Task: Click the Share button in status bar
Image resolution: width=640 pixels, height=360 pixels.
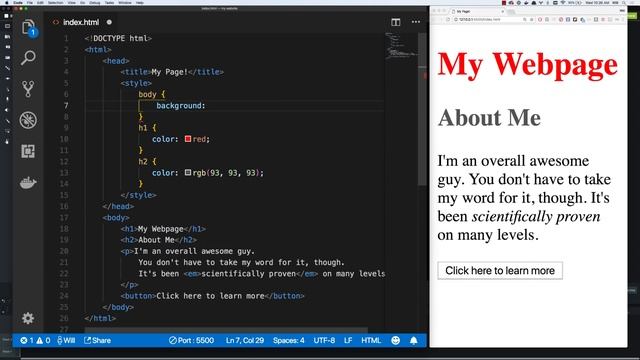Action: pos(98,340)
